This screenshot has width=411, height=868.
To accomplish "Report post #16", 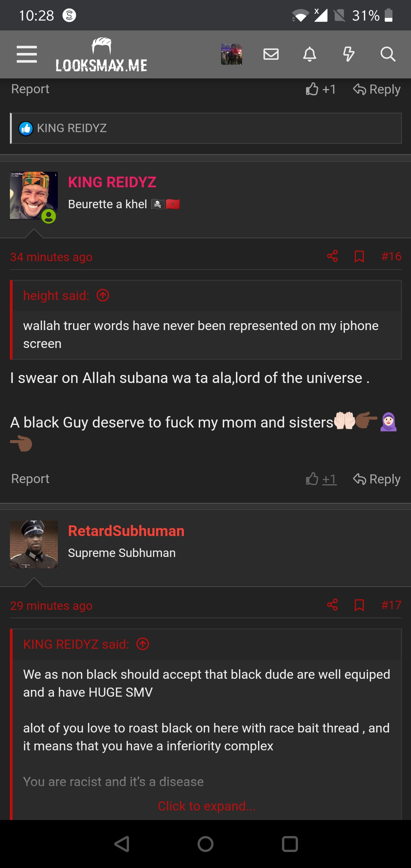I will [x=30, y=479].
